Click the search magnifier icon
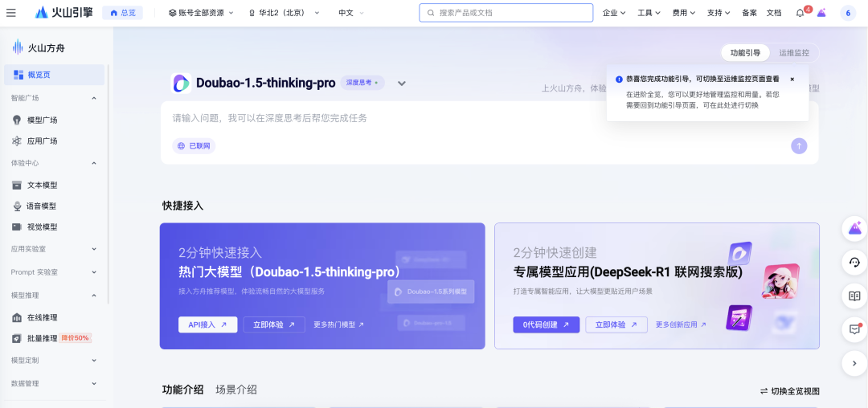 click(431, 13)
